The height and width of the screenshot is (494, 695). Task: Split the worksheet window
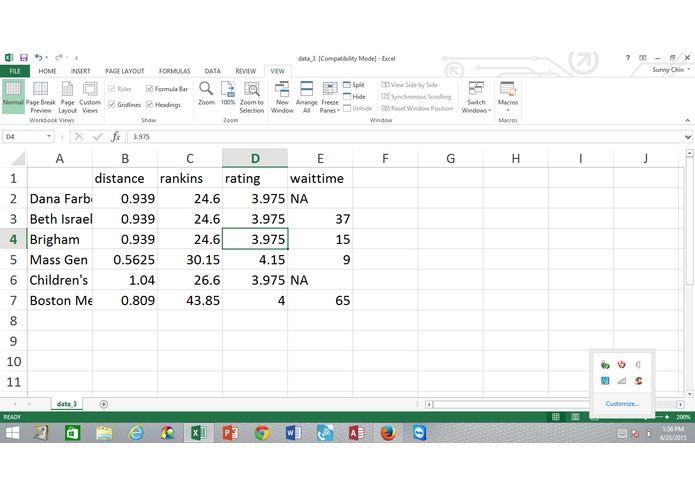point(354,85)
